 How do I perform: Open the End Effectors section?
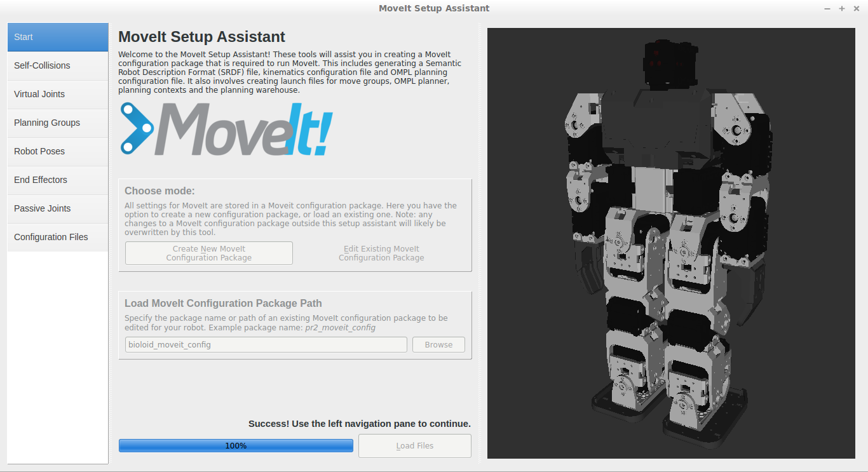(x=57, y=180)
